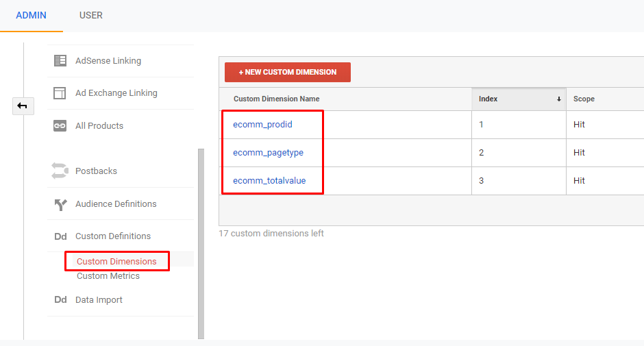This screenshot has width=644, height=346.
Task: Click Custom Dimension Name column header
Action: [276, 99]
